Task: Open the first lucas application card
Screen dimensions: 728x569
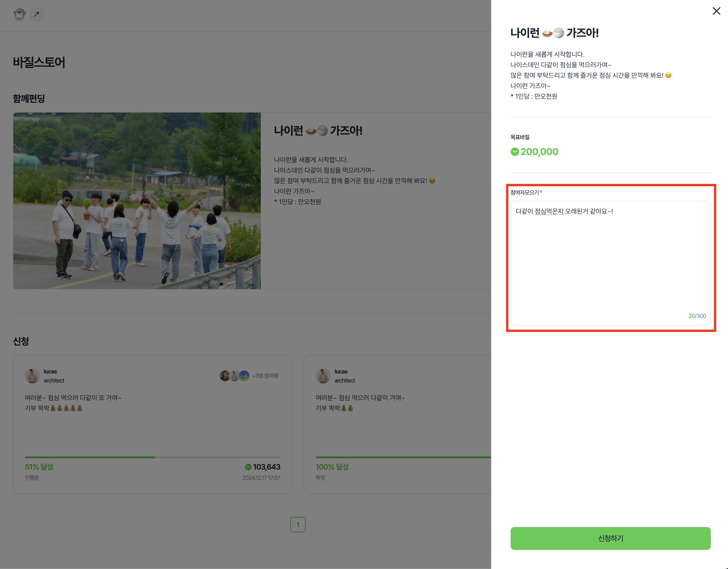Action: coord(152,424)
